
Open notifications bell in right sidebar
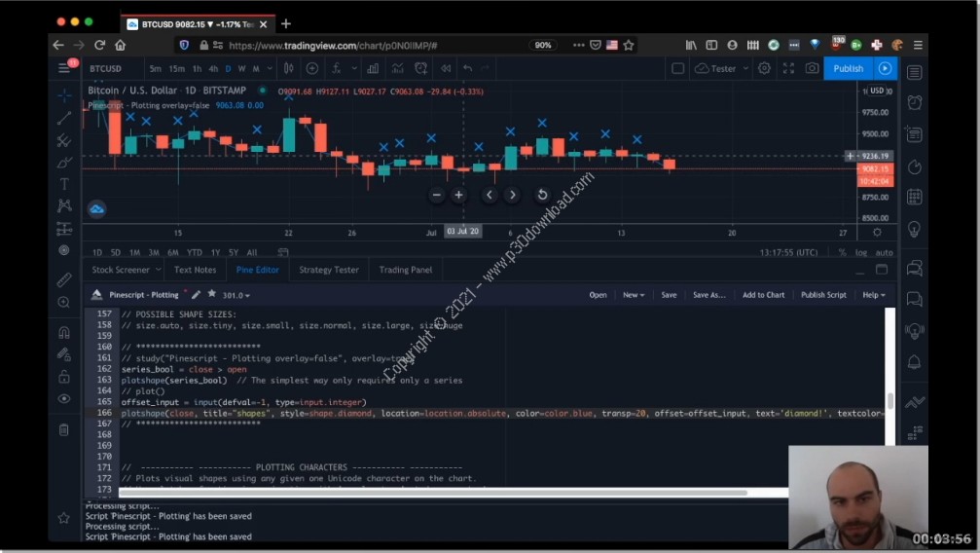click(915, 363)
